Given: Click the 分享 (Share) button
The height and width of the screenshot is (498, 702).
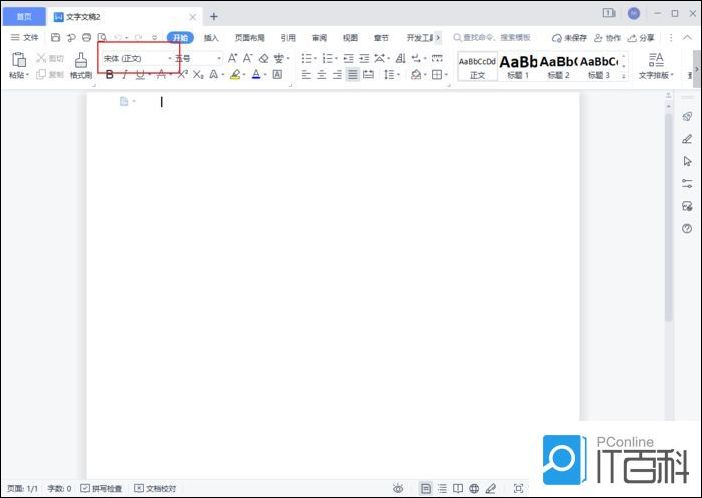Looking at the screenshot, I should (641, 38).
